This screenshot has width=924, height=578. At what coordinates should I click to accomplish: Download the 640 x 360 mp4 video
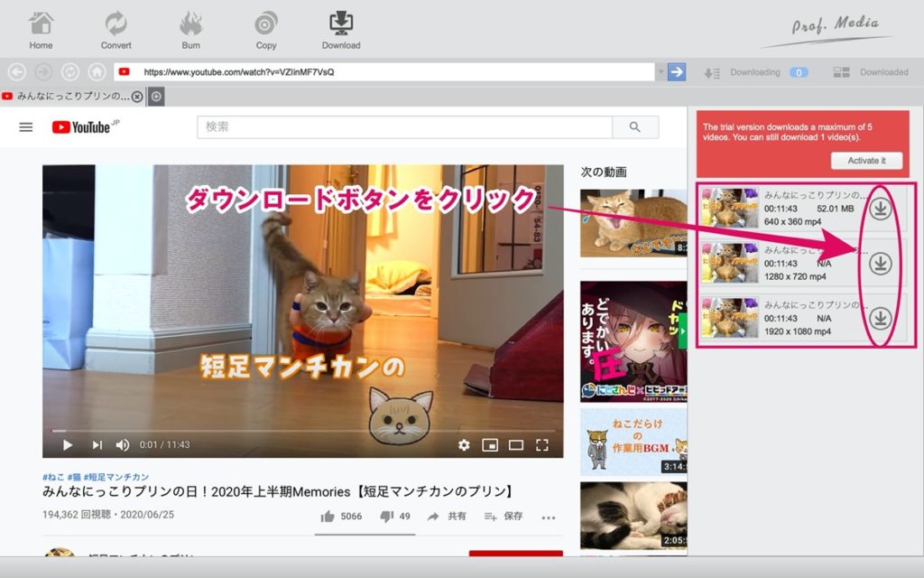pyautogui.click(x=880, y=209)
